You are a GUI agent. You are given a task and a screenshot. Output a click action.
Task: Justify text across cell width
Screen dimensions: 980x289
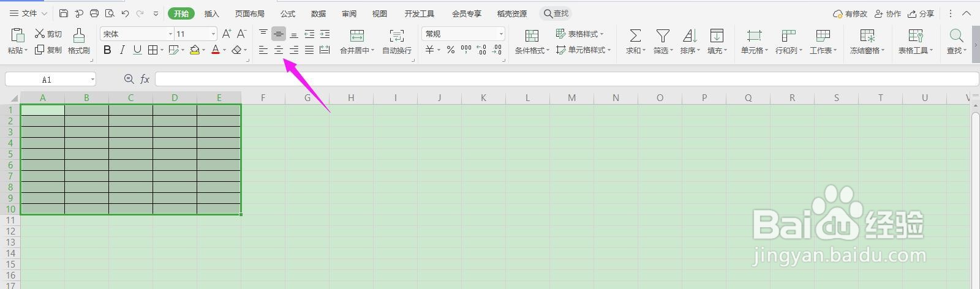(x=309, y=50)
